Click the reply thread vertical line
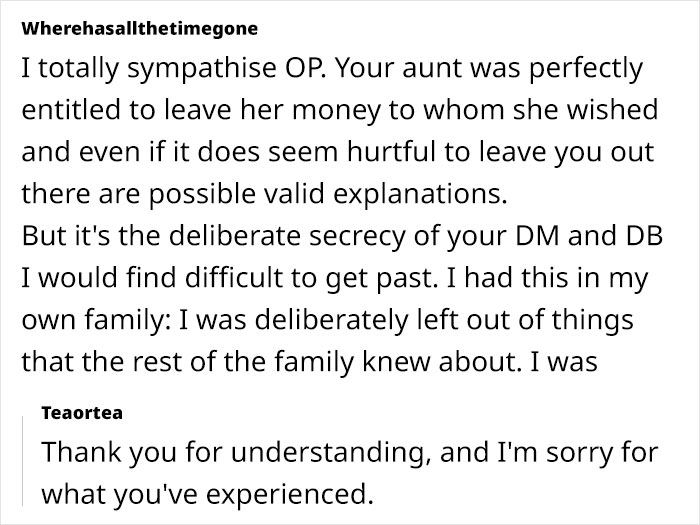Viewport: 700px width, 525px height. (x=21, y=458)
